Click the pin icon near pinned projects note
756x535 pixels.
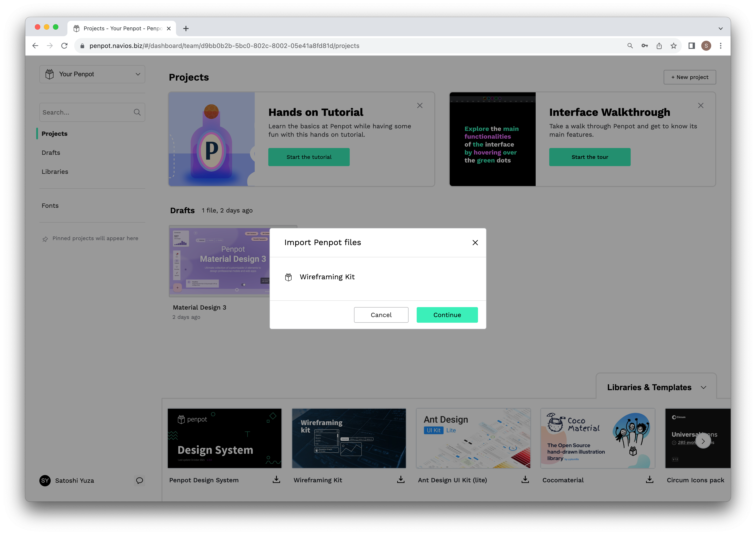pos(45,239)
